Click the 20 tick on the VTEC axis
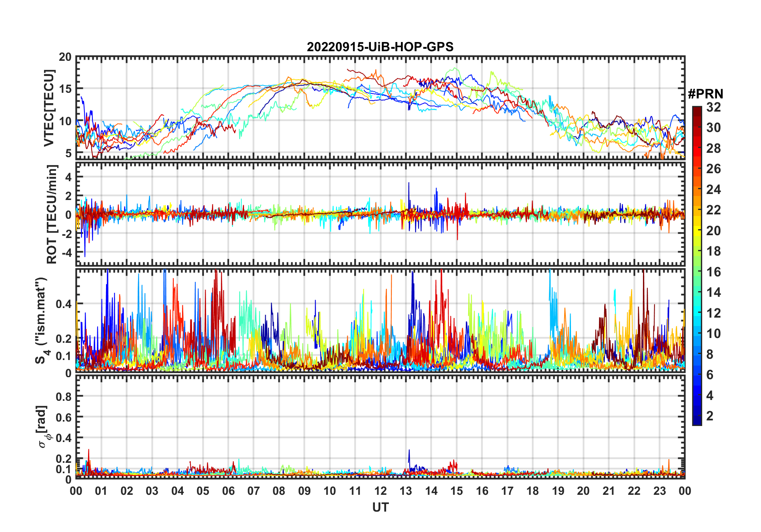The image size is (761, 532). (65, 57)
